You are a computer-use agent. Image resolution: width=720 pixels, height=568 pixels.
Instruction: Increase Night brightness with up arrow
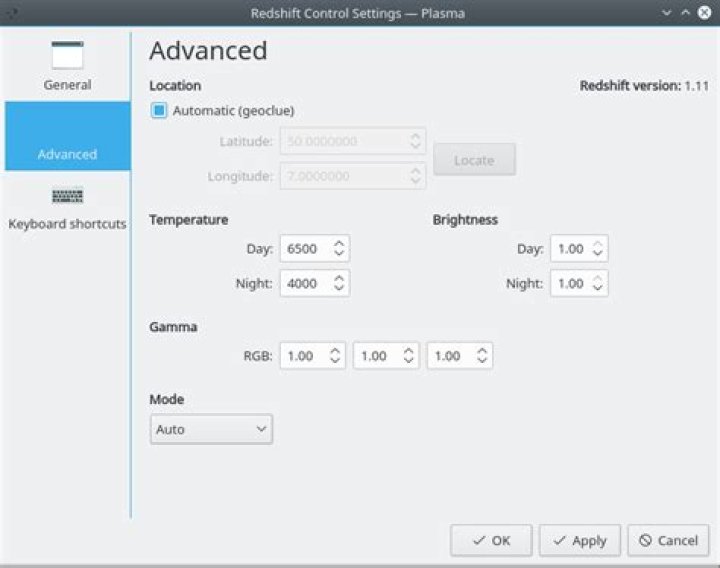coord(597,278)
